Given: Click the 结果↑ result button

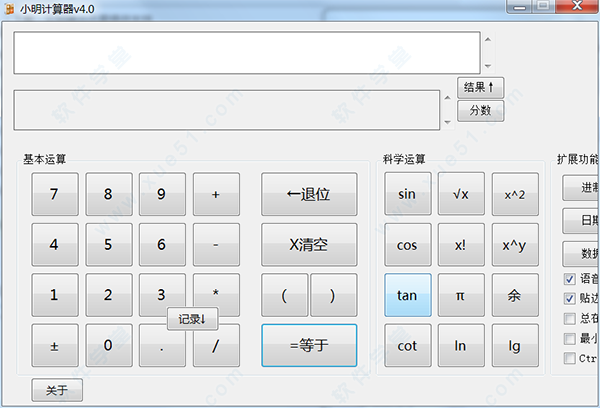Looking at the screenshot, I should tap(480, 87).
